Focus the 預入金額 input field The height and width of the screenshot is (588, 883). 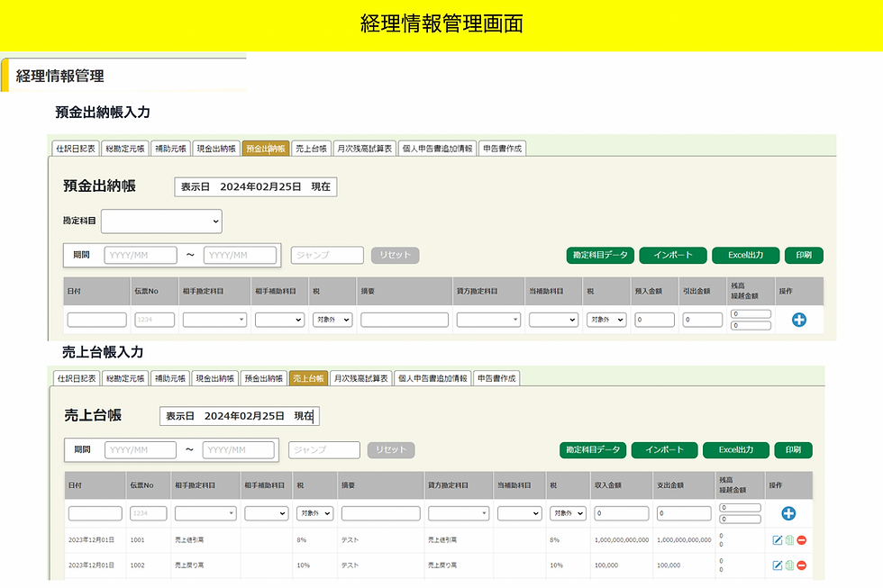point(654,320)
